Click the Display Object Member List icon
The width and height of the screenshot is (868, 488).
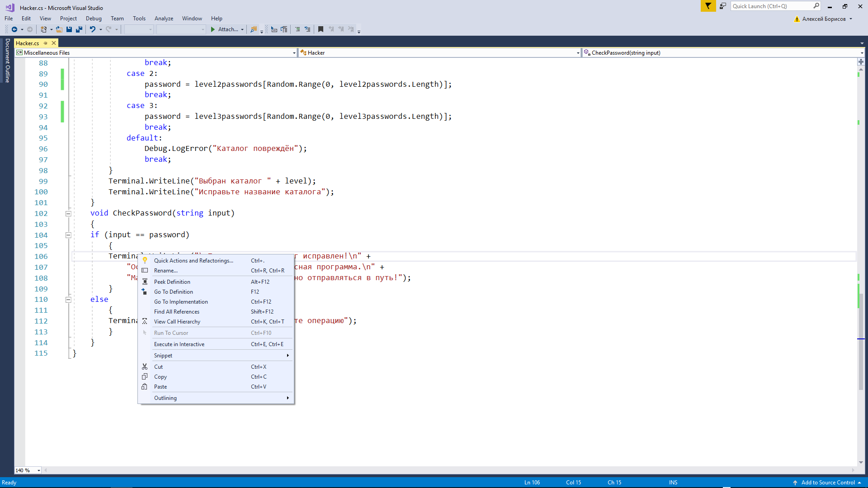[x=274, y=29]
